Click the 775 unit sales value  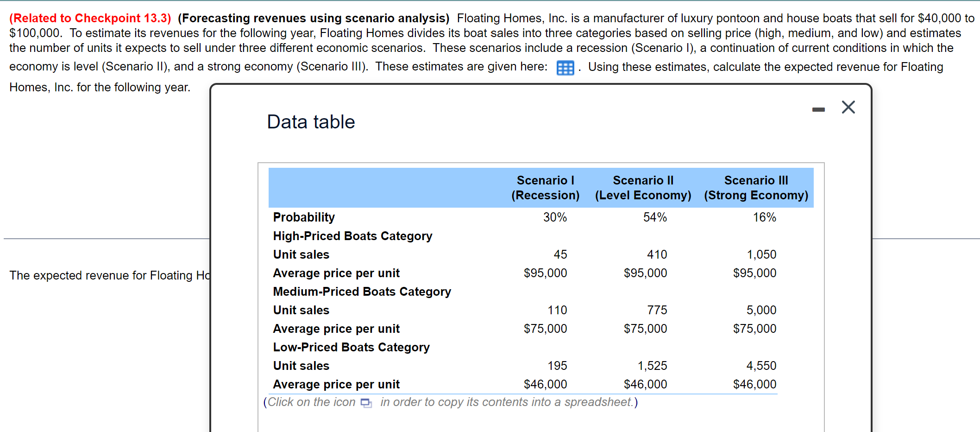657,310
